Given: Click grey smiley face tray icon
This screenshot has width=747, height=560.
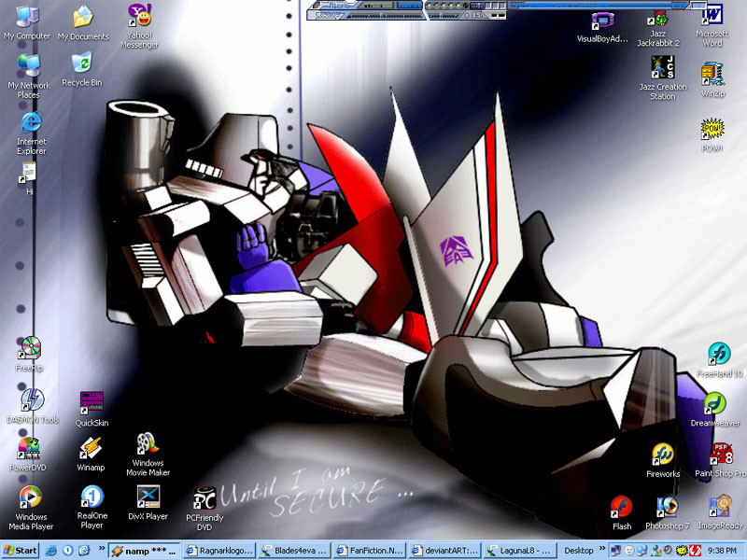Looking at the screenshot, I should [629, 551].
